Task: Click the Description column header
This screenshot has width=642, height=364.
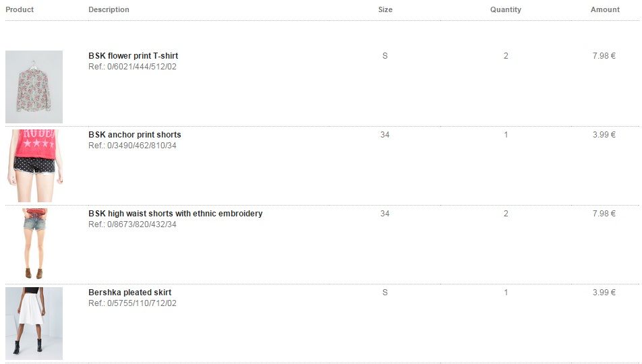Action: pyautogui.click(x=109, y=9)
